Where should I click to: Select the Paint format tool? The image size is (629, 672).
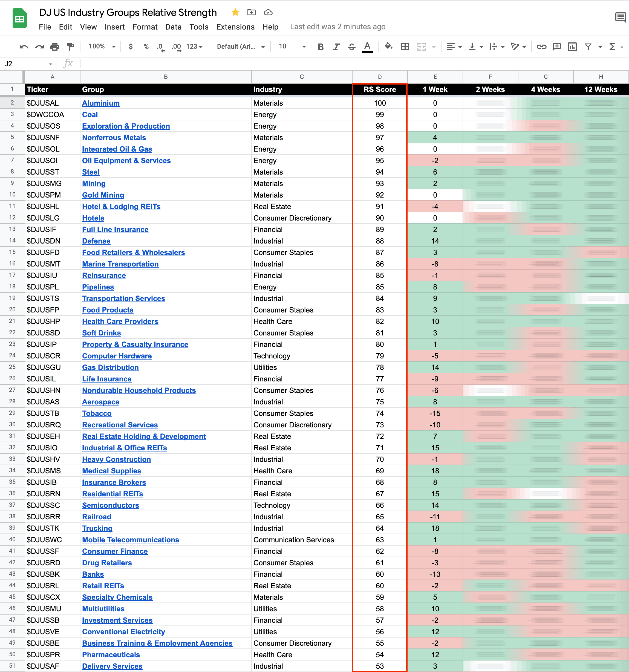[70, 47]
